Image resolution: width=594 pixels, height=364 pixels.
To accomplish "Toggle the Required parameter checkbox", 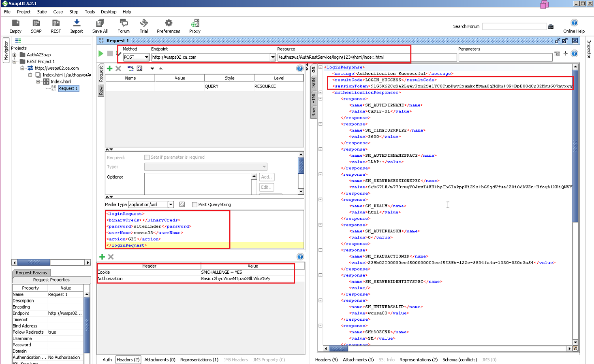I will 147,157.
